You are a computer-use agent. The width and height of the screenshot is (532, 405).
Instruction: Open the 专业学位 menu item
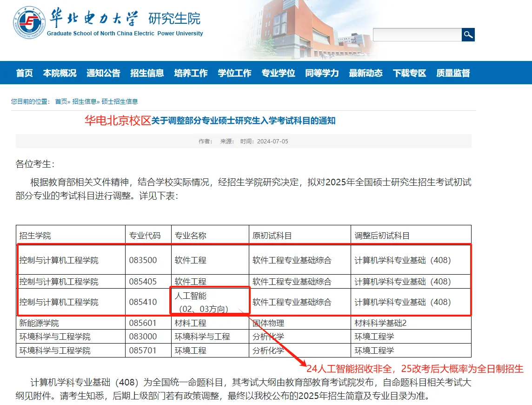point(278,73)
